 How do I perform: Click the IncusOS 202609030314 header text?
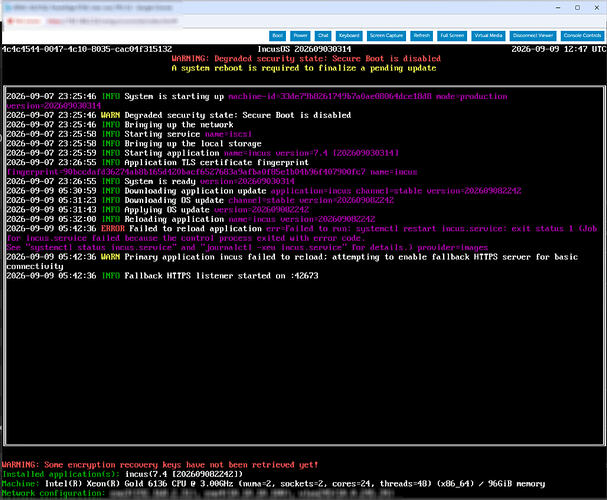[x=304, y=49]
